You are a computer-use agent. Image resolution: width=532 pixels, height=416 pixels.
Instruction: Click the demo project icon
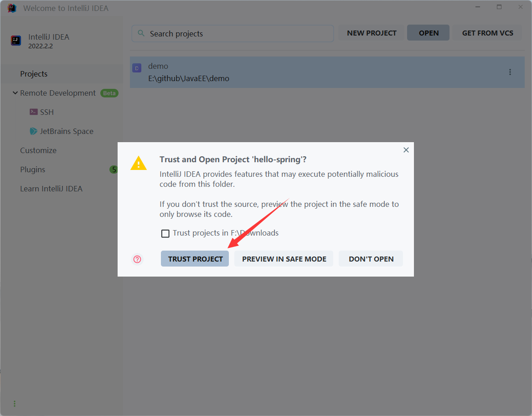(137, 68)
